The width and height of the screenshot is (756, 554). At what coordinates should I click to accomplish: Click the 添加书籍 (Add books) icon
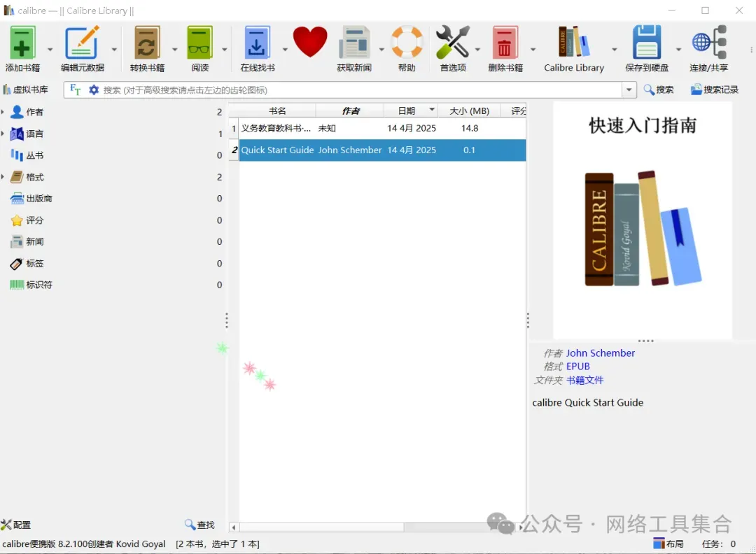[22, 43]
